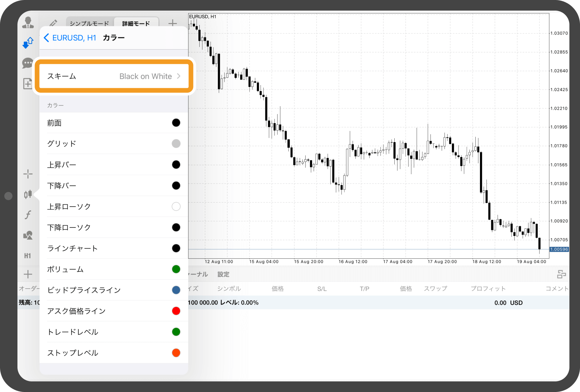Click the T/P column header

[x=364, y=289]
